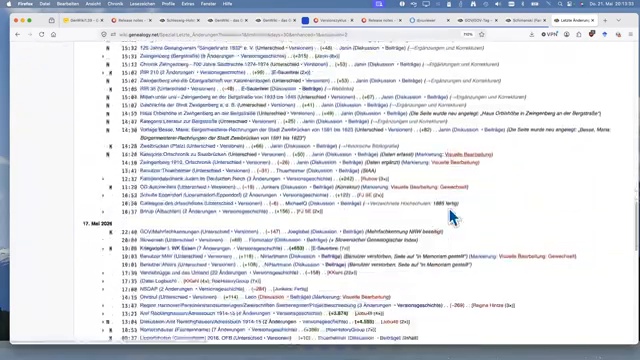
Task: Reload the current page in Firefox
Action: coord(42,35)
